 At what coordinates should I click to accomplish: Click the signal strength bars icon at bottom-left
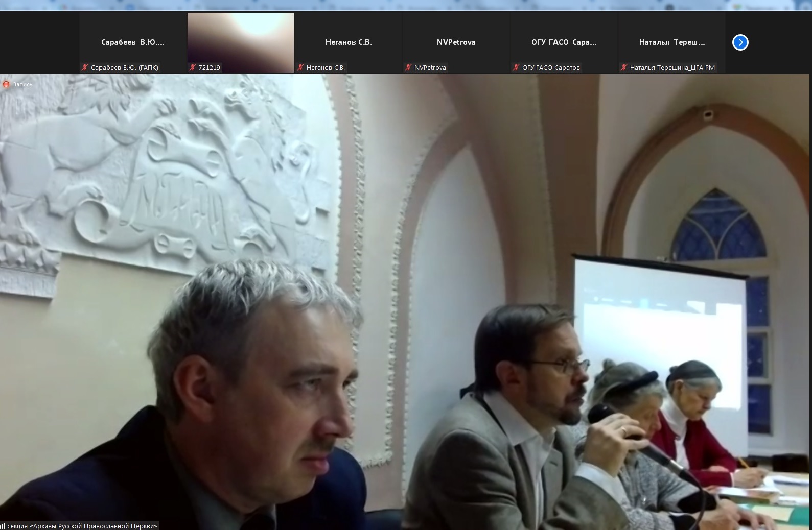click(3, 525)
